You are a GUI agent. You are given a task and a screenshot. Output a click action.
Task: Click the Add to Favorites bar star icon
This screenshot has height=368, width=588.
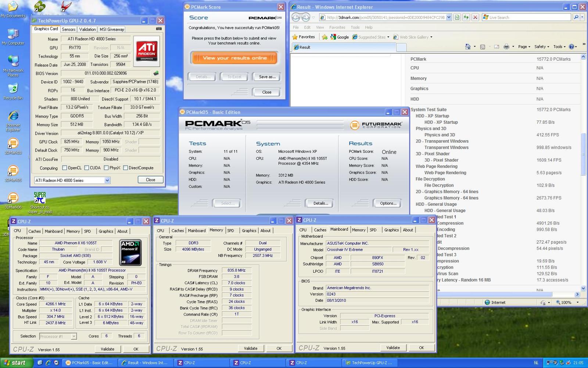[325, 37]
